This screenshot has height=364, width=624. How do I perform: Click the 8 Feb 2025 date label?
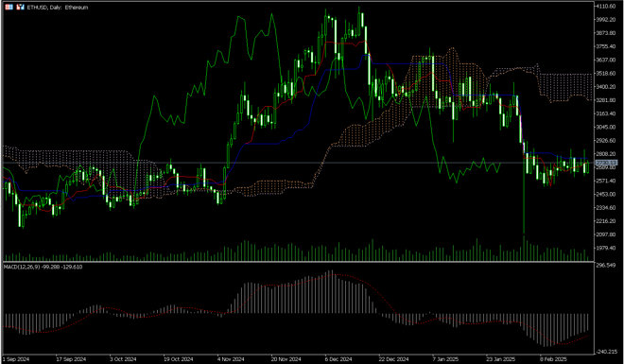(x=553, y=359)
